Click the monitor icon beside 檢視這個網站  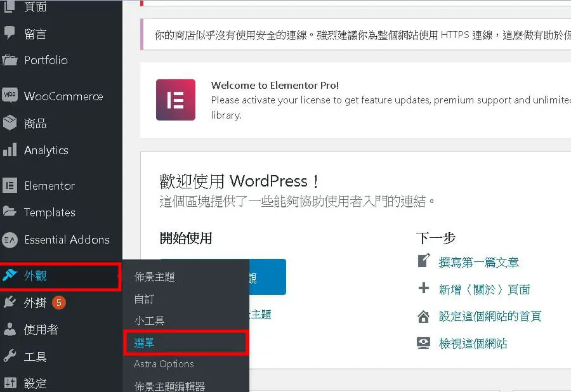424,343
